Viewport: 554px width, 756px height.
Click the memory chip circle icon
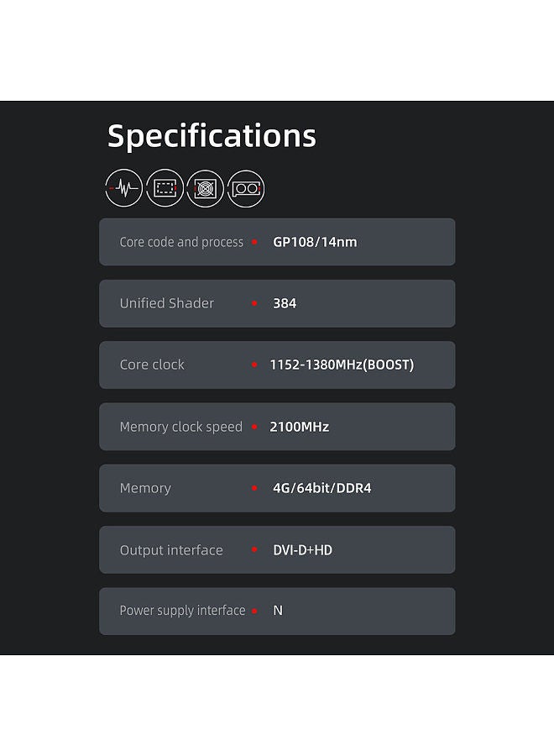pos(165,188)
